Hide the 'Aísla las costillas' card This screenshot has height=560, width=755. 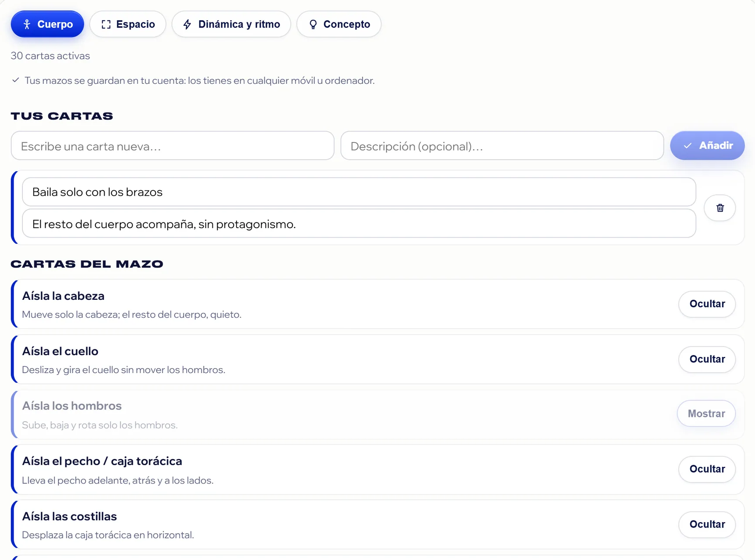pyautogui.click(x=707, y=524)
